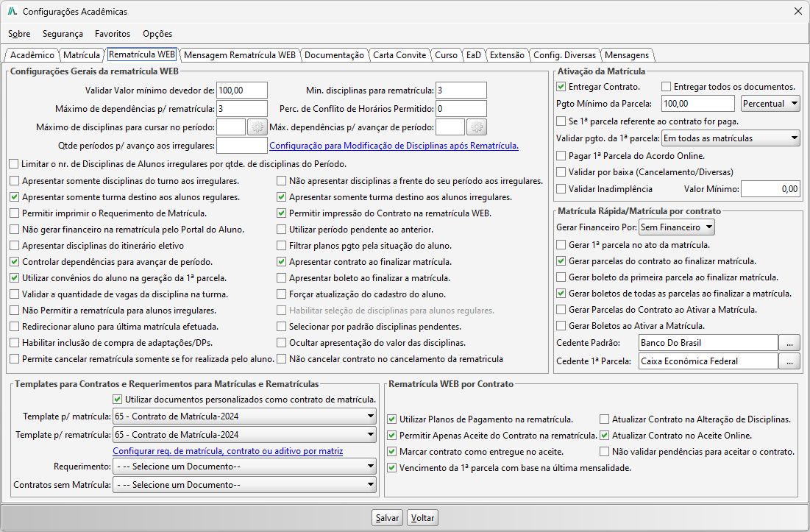Expand the Requerimento document dropdown

coord(245,467)
